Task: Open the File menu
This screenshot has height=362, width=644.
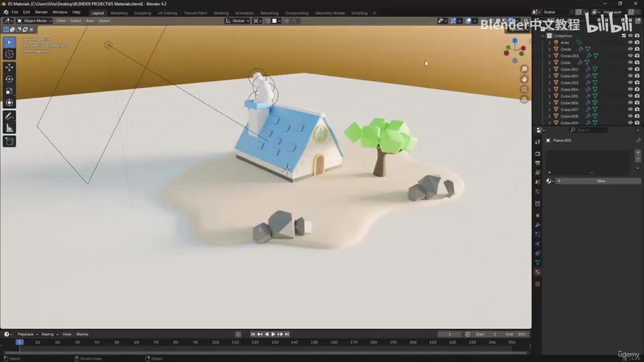Action: coord(15,12)
